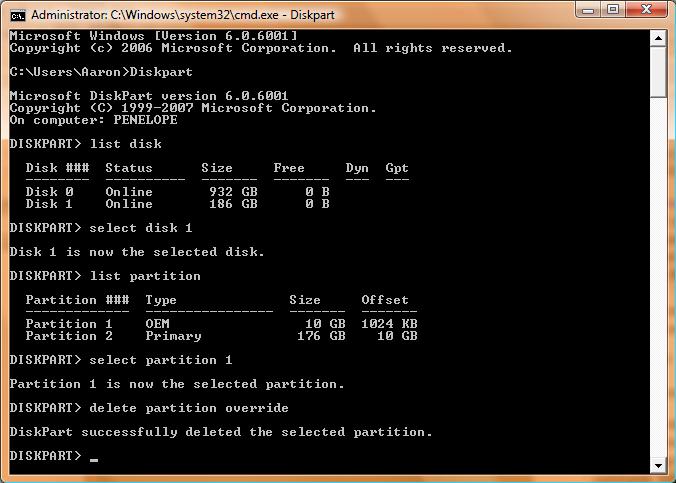Click the 'Offset' column header

[x=385, y=300]
